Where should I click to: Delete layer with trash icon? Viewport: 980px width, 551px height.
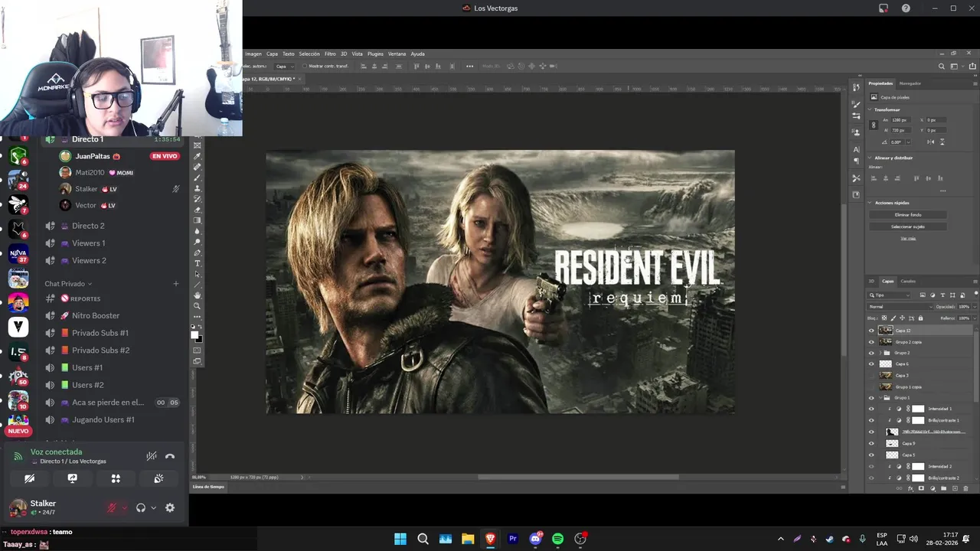[x=965, y=488]
